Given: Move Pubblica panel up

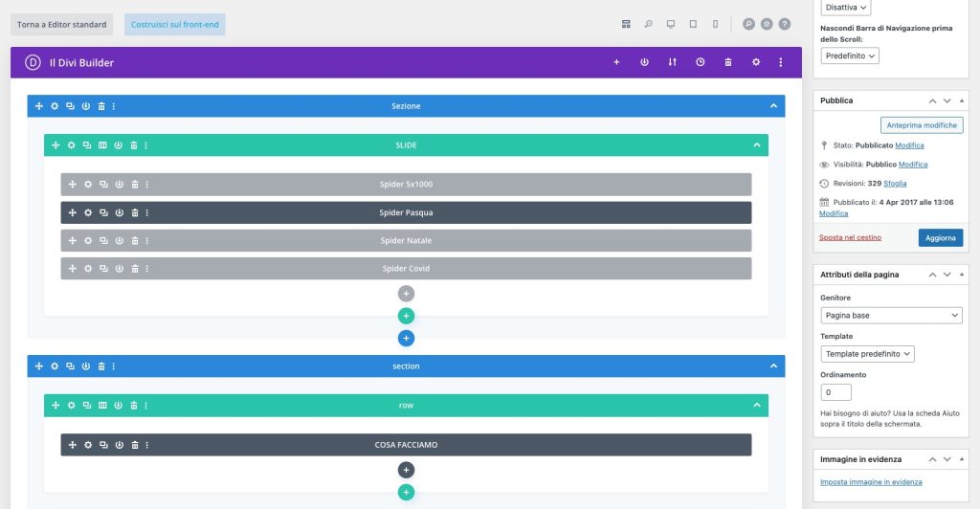Looking at the screenshot, I should (x=932, y=100).
